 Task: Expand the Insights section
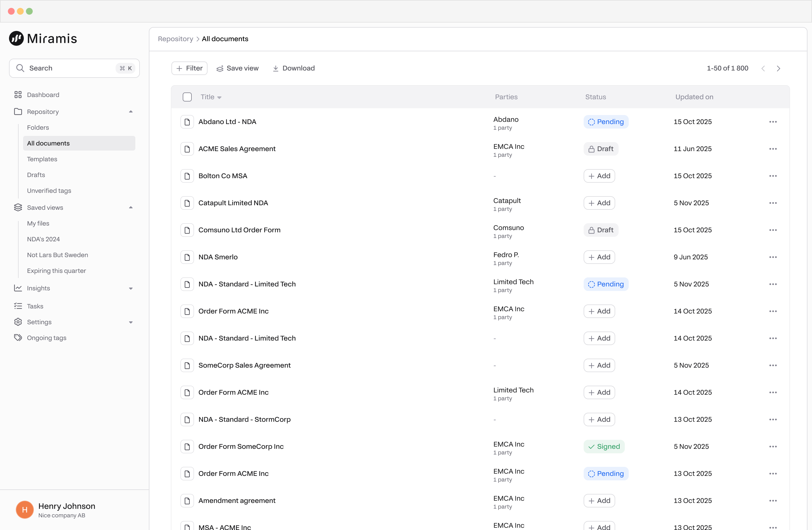131,288
